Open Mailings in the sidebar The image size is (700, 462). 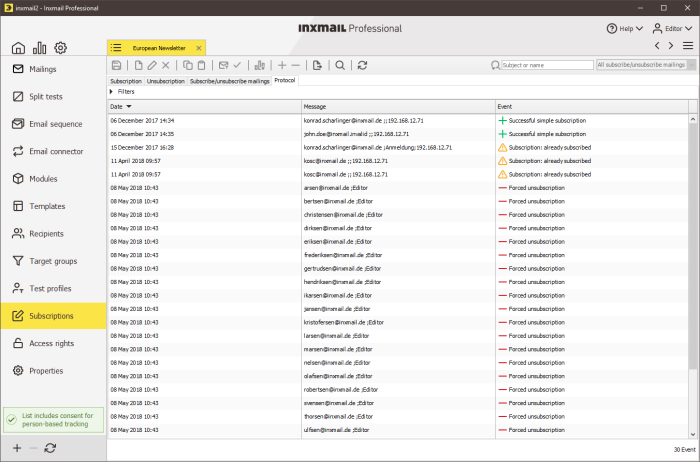tap(53, 69)
